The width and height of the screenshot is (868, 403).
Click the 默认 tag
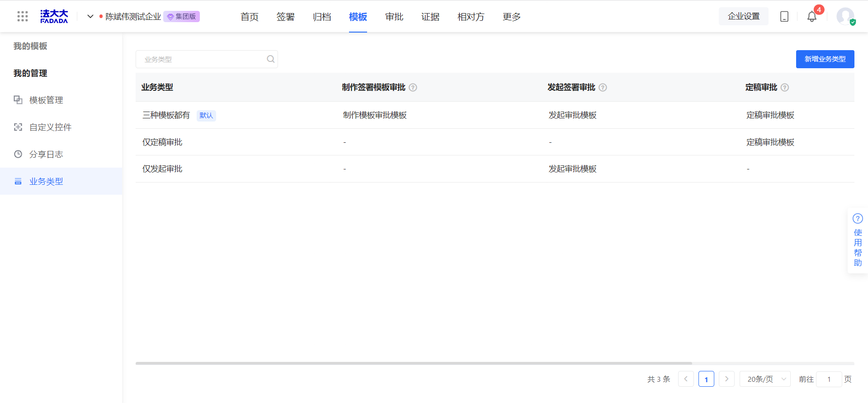click(x=206, y=116)
